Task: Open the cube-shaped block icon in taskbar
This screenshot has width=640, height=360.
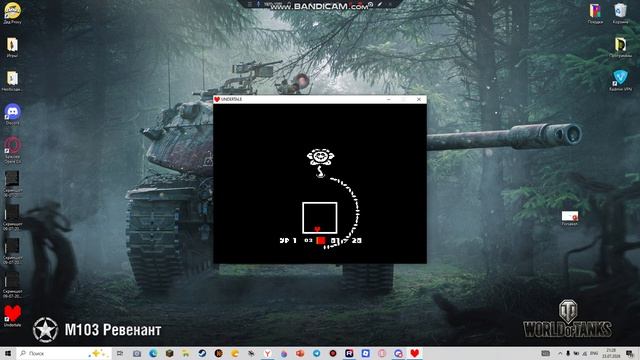Action: (169, 353)
